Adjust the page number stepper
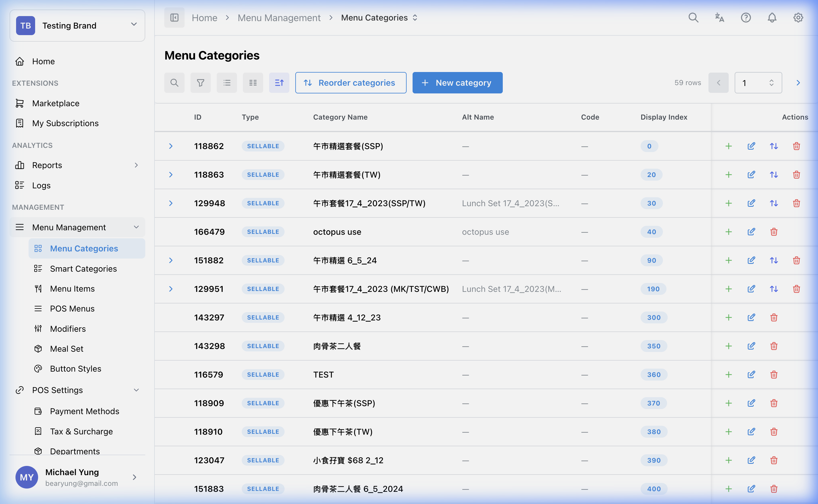The height and width of the screenshot is (504, 818). 771,83
